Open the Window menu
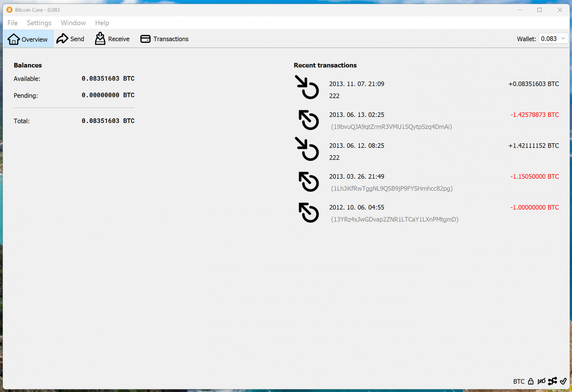The image size is (572, 392). (73, 23)
